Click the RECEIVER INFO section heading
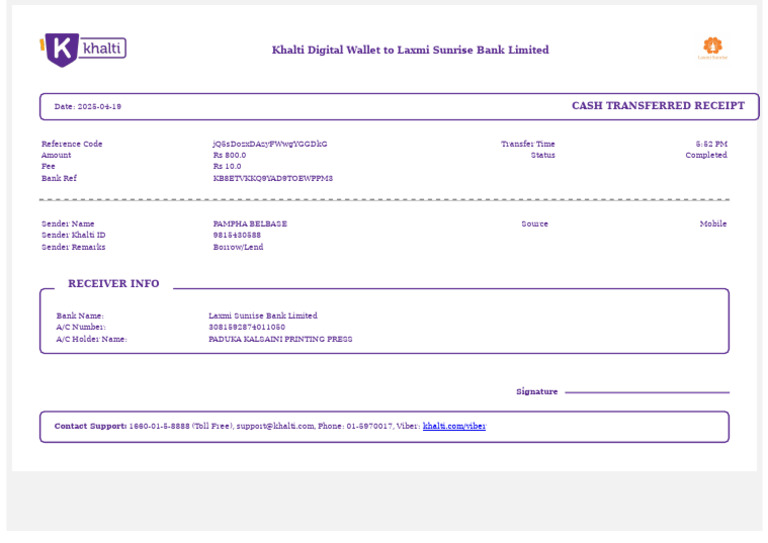 click(x=114, y=283)
